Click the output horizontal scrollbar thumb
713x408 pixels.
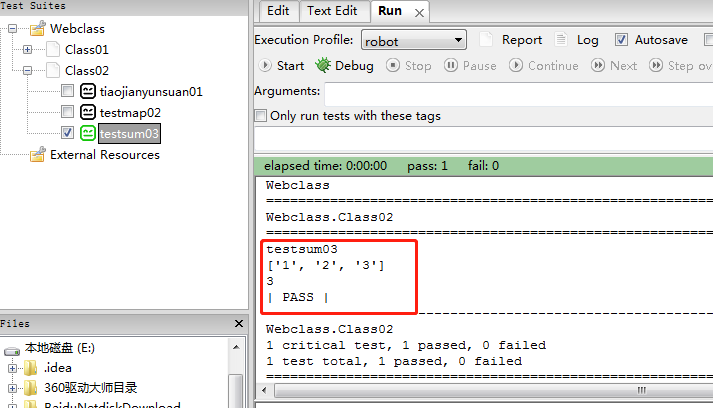click(x=494, y=390)
